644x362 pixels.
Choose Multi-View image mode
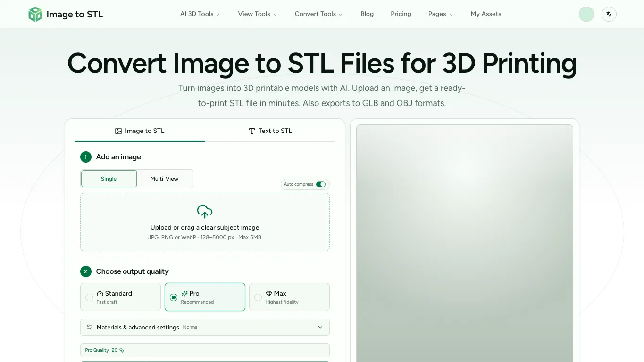click(165, 179)
